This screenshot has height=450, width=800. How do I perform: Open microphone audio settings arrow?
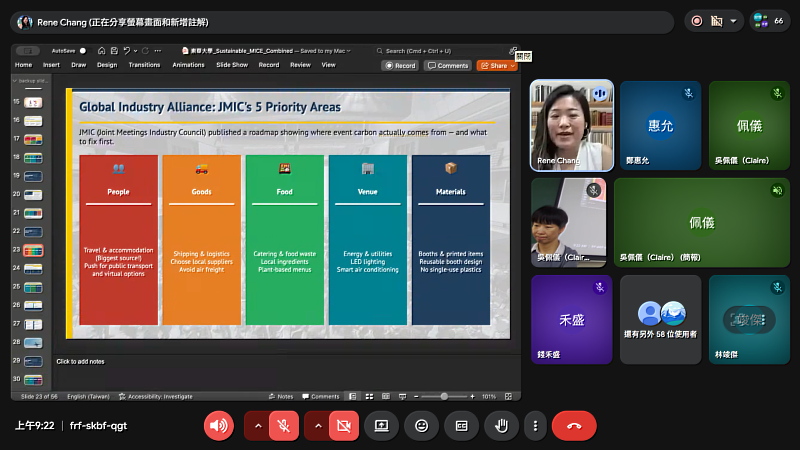point(258,426)
